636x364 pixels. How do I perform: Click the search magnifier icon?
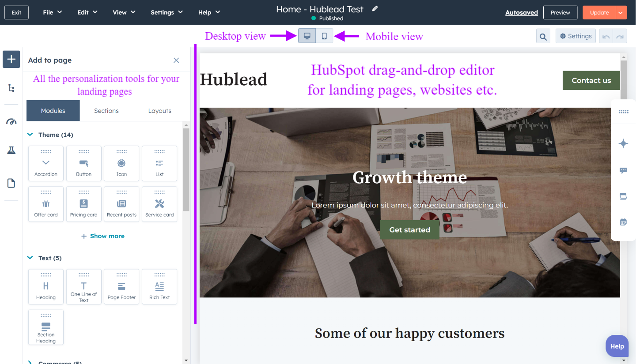tap(543, 37)
